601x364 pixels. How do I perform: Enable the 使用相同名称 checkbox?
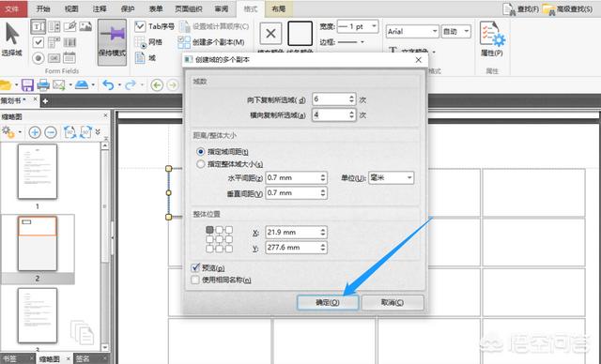222,281
